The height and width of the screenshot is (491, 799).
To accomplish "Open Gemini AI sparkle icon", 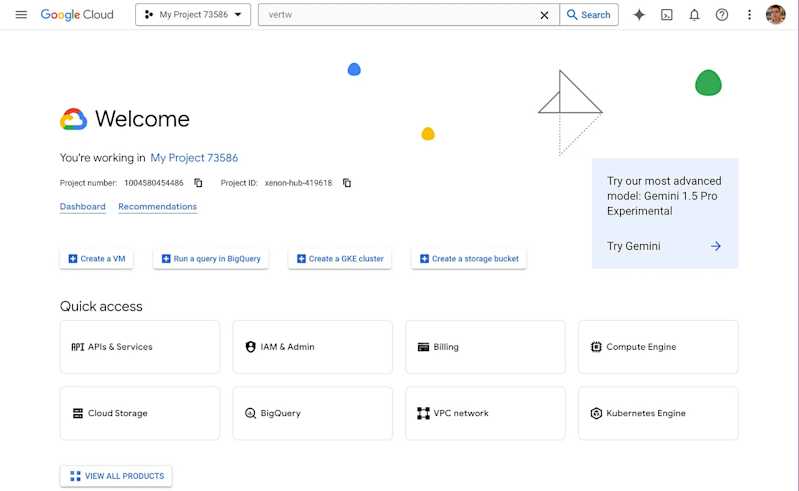I will click(639, 15).
